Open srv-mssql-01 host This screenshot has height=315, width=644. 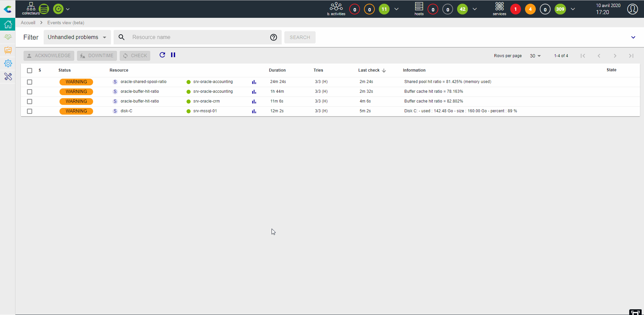(x=205, y=111)
